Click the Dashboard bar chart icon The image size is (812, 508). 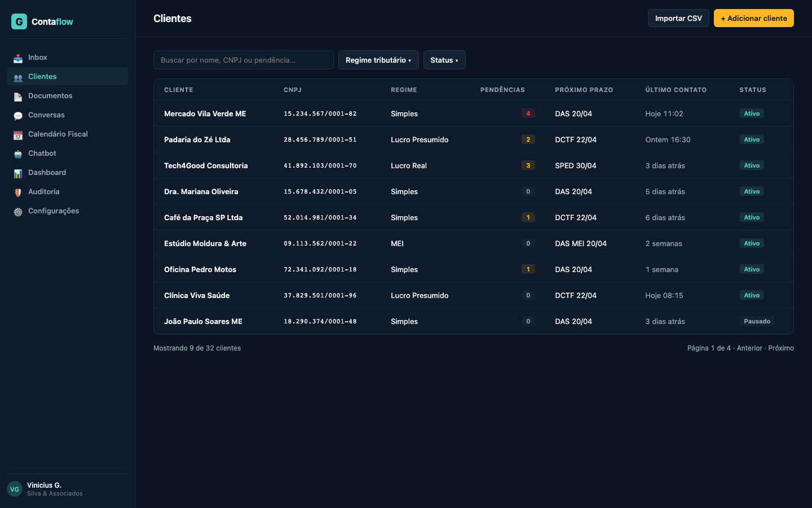18,173
